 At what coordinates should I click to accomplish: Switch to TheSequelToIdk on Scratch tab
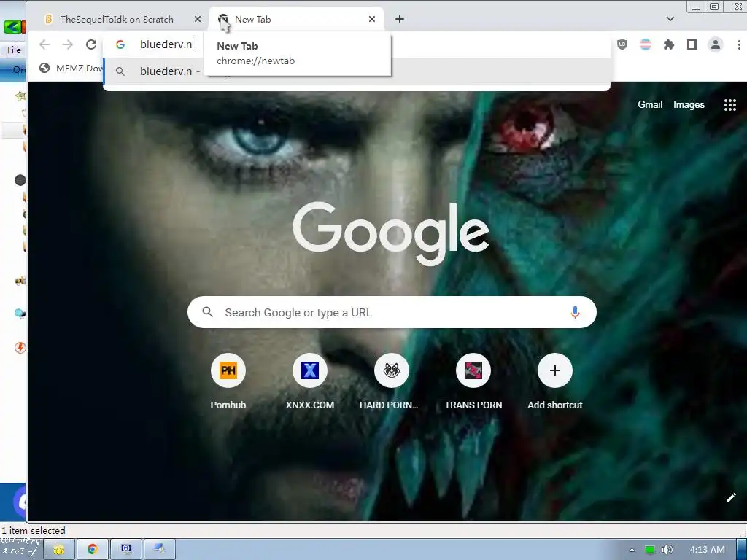[117, 19]
